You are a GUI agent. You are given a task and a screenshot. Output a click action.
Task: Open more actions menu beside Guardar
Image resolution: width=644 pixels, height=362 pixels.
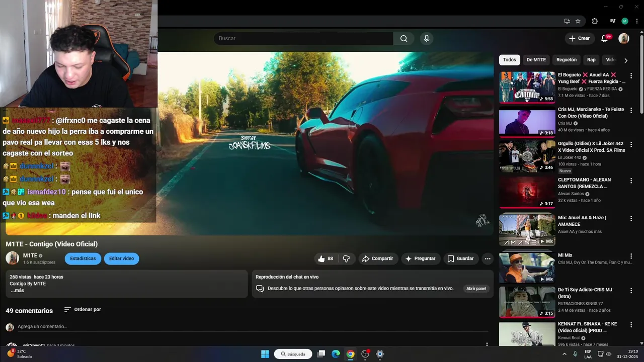click(487, 258)
